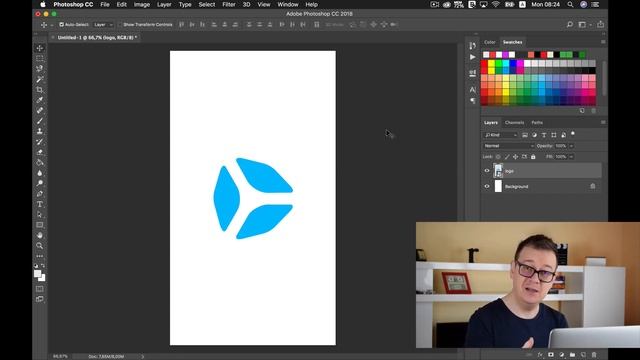Open Auto-Select Layer dropdown
The height and width of the screenshot is (360, 640).
pyautogui.click(x=103, y=24)
